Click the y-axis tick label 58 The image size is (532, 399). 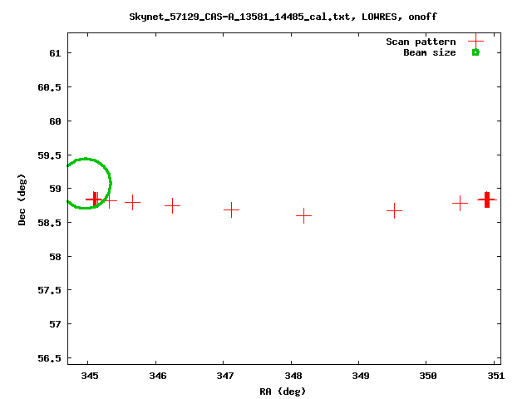(x=55, y=257)
